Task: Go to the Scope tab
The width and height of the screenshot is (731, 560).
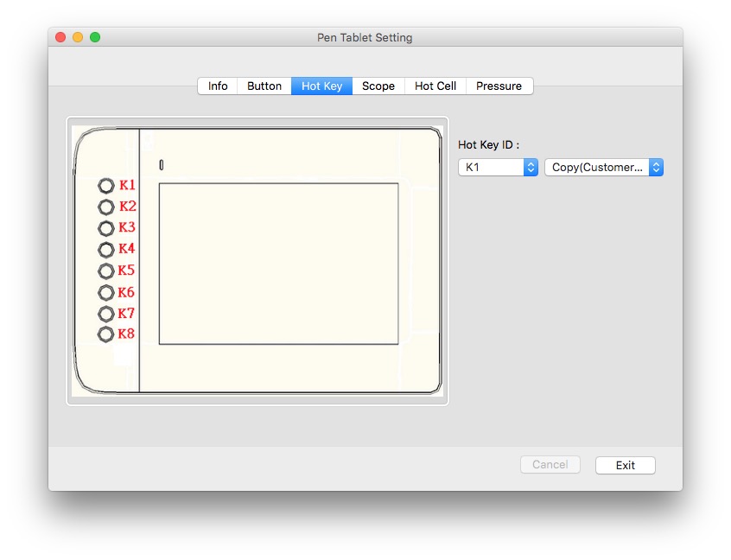Action: (x=378, y=86)
